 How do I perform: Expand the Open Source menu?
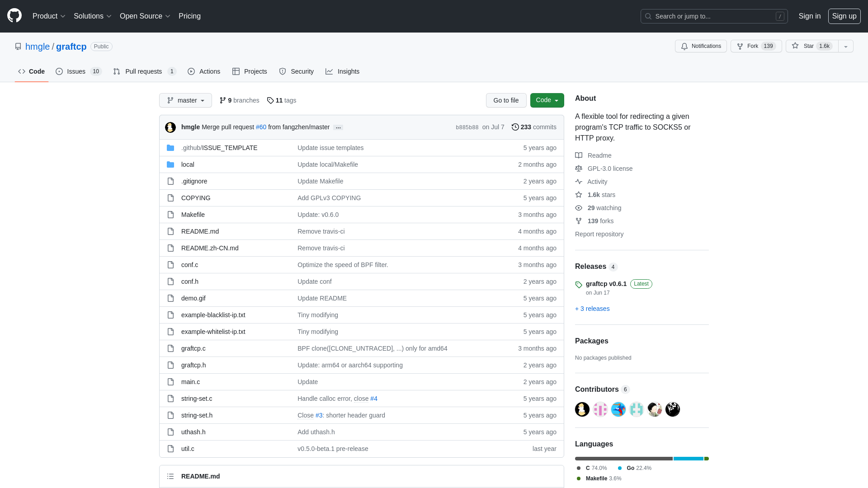(x=145, y=16)
